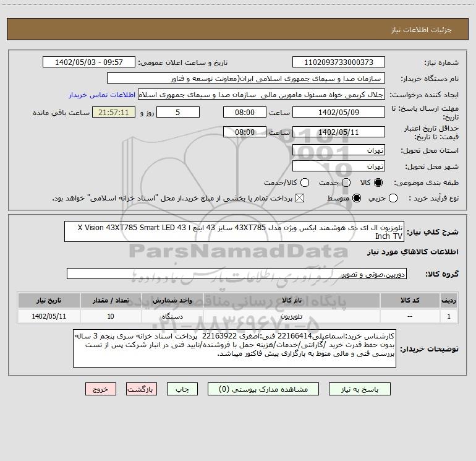Click the delivery province تهران field

[339, 150]
